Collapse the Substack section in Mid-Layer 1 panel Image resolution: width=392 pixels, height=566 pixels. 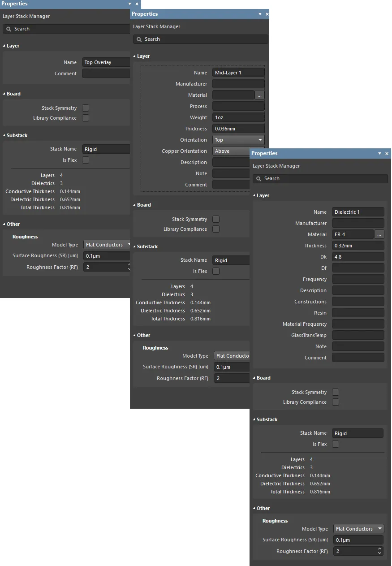click(x=135, y=247)
